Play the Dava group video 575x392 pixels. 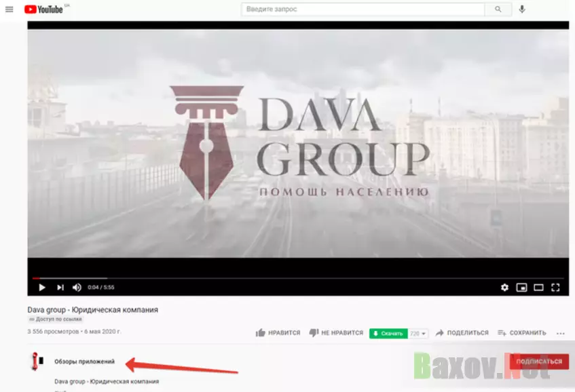(42, 287)
